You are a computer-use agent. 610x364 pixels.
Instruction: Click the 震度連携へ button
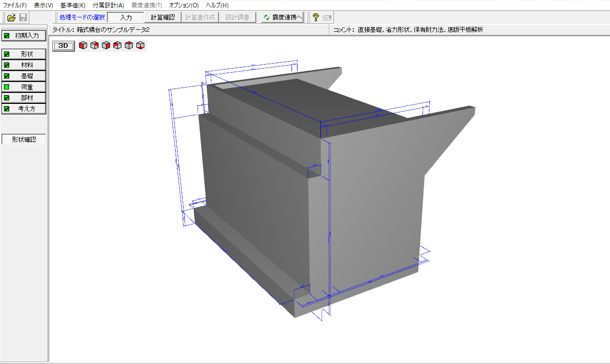coord(283,17)
